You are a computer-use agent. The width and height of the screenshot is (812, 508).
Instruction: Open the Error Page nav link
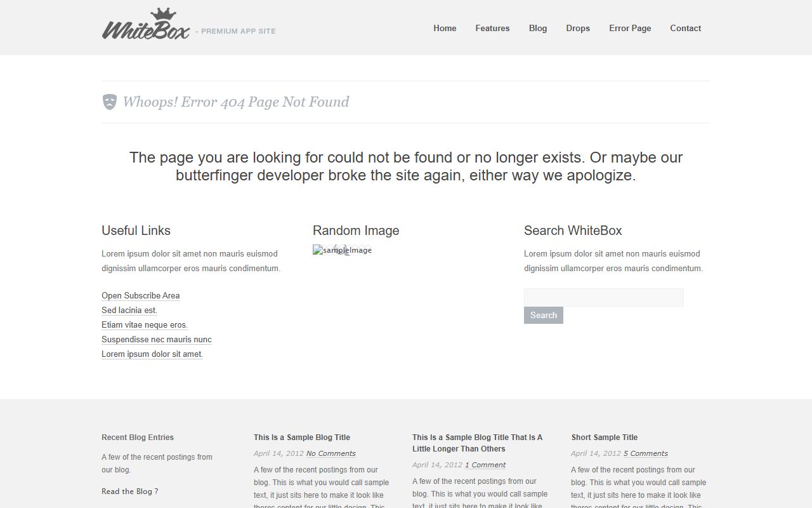click(630, 28)
